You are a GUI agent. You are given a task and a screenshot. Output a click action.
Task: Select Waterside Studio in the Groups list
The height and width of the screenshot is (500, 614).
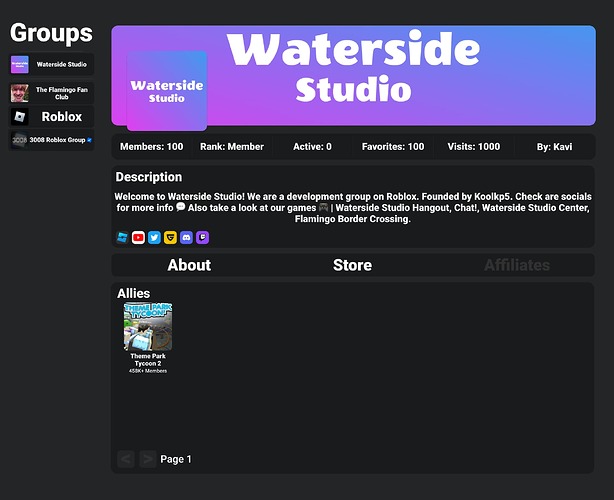point(61,65)
